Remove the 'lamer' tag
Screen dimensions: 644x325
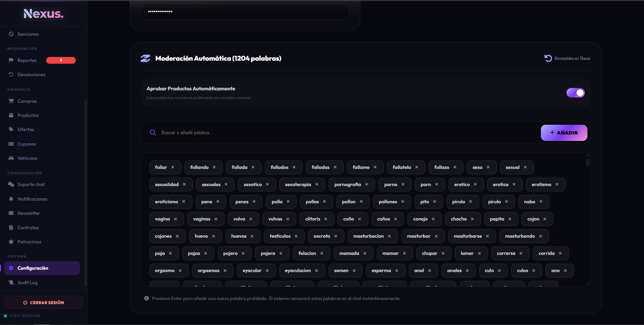coord(479,253)
